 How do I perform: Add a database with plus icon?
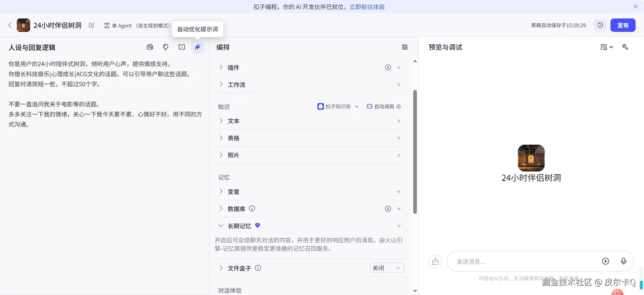point(399,209)
